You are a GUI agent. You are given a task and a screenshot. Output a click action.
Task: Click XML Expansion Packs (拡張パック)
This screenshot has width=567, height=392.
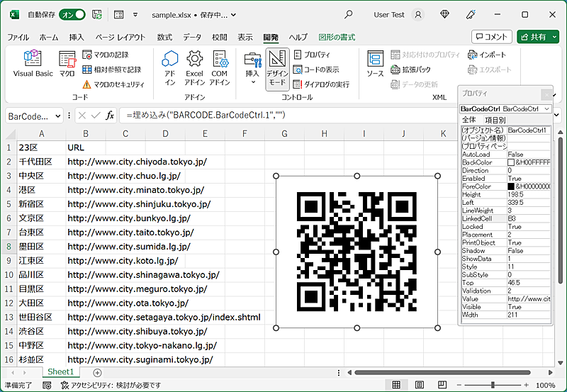pyautogui.click(x=411, y=69)
